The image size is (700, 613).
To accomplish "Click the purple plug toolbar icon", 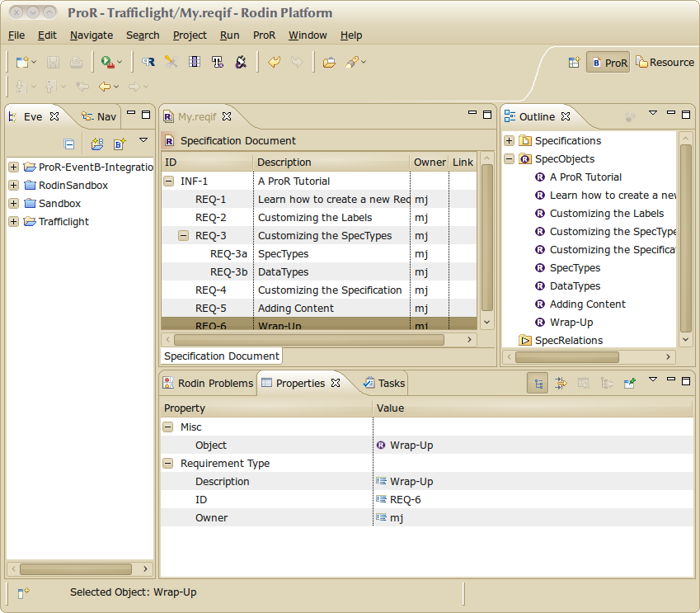I will pos(241,62).
